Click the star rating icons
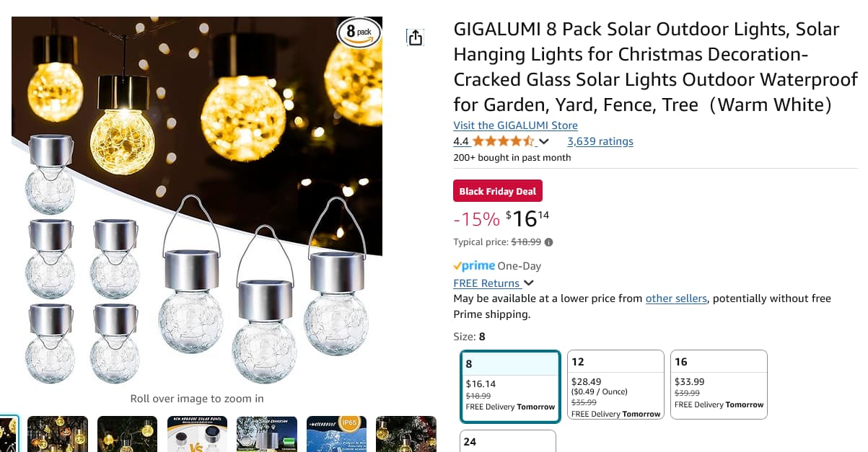The width and height of the screenshot is (868, 452). click(x=503, y=141)
